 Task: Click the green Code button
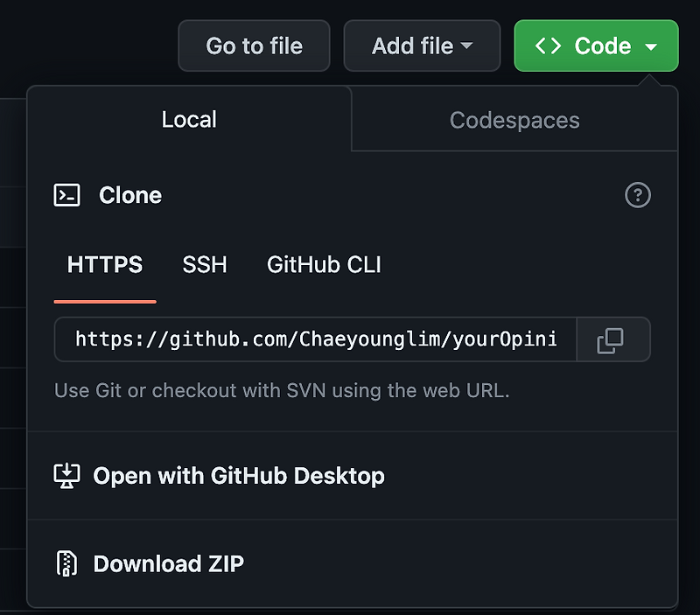(596, 45)
